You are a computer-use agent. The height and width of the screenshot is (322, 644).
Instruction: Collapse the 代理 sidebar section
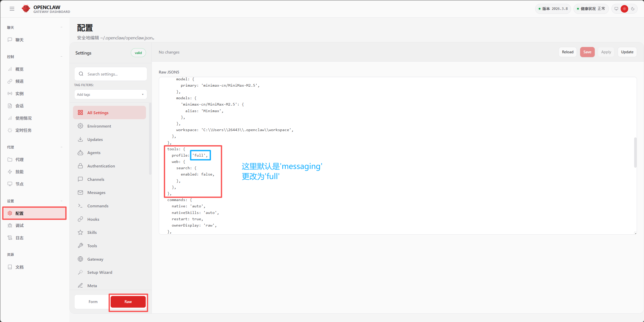(x=61, y=147)
